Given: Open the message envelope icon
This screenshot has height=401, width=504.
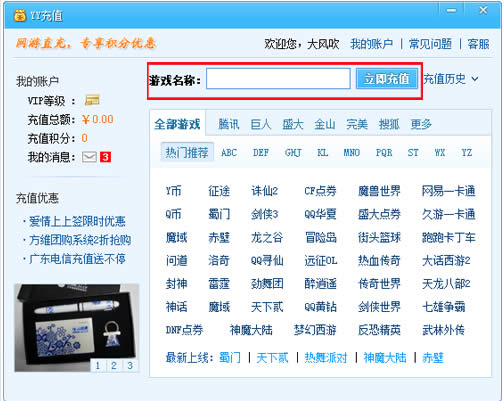Looking at the screenshot, I should tap(89, 157).
